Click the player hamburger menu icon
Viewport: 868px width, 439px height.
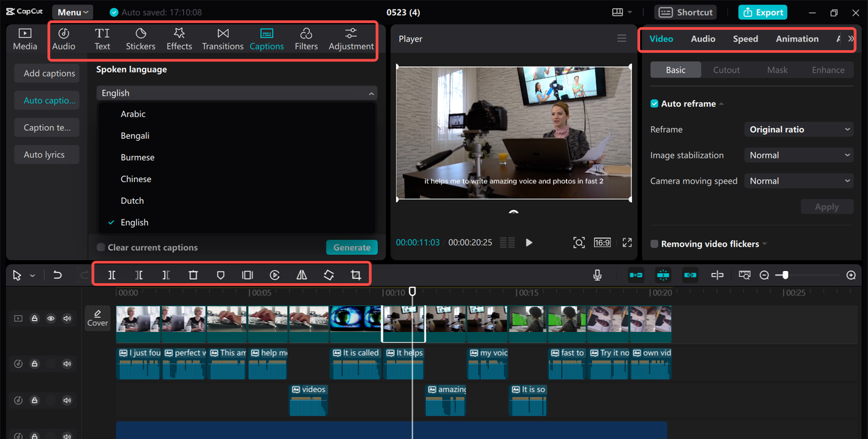622,39
